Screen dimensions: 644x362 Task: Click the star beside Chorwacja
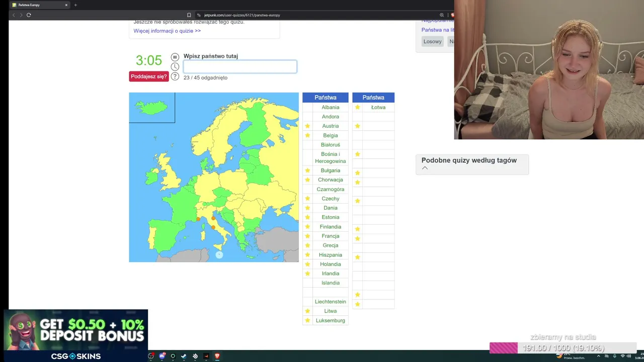[x=307, y=180]
